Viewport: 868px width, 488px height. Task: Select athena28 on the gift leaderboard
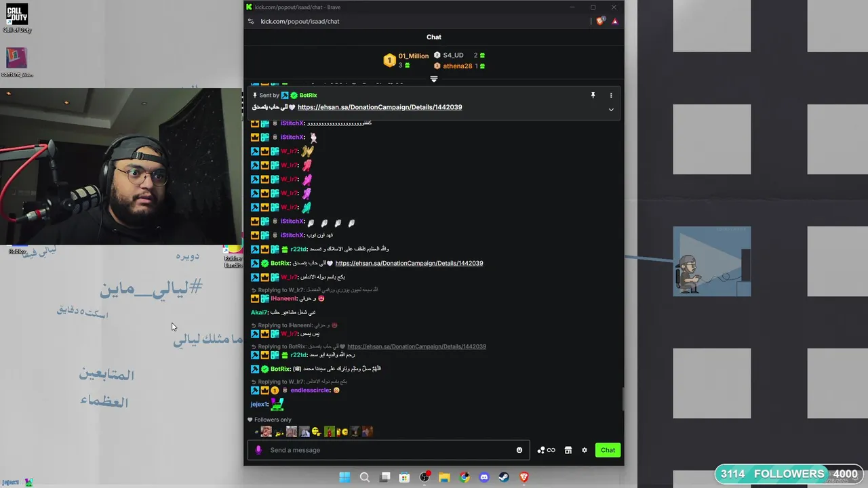457,66
